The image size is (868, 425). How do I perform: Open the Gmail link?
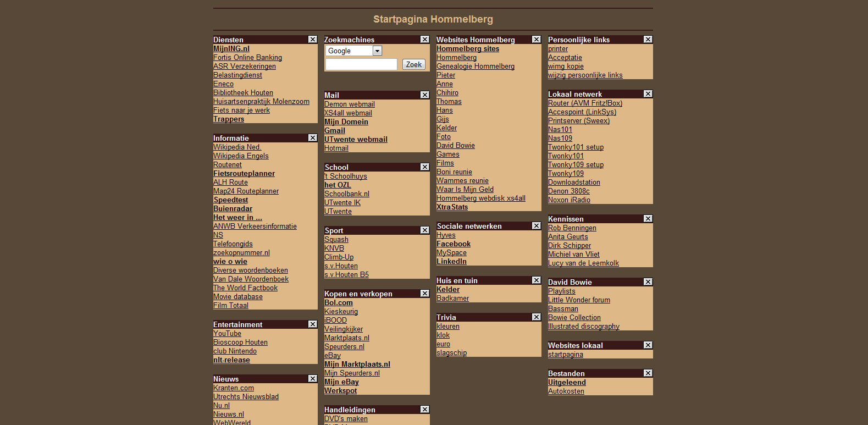pyautogui.click(x=335, y=131)
